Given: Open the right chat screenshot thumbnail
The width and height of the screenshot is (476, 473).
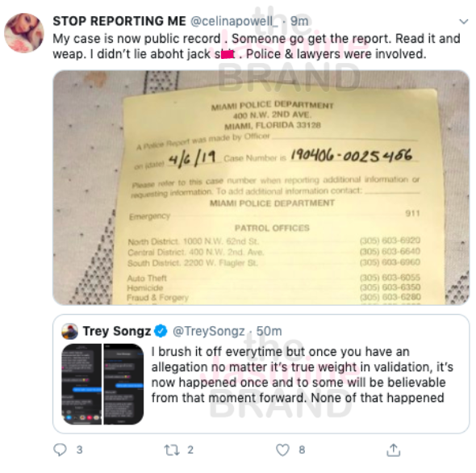Looking at the screenshot, I should click(123, 384).
